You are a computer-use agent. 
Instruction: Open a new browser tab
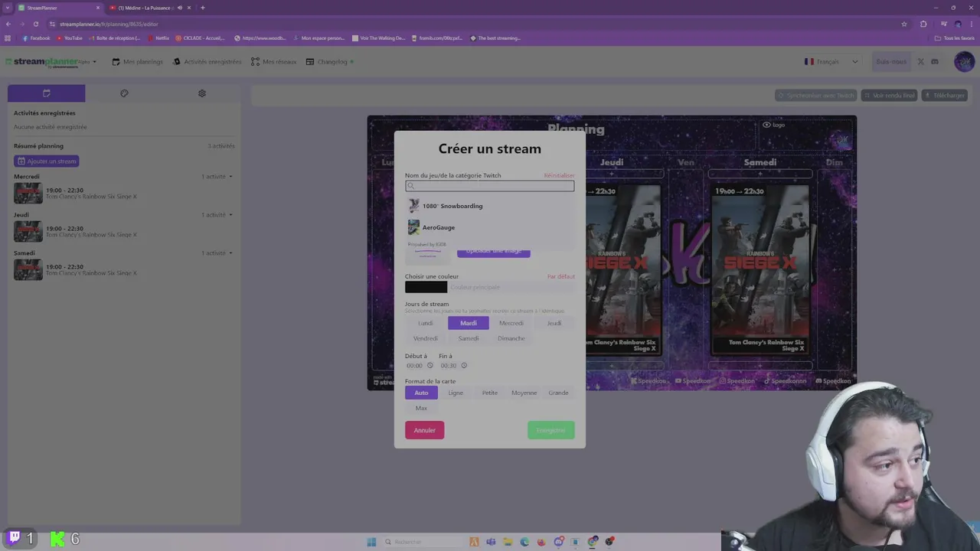202,8
